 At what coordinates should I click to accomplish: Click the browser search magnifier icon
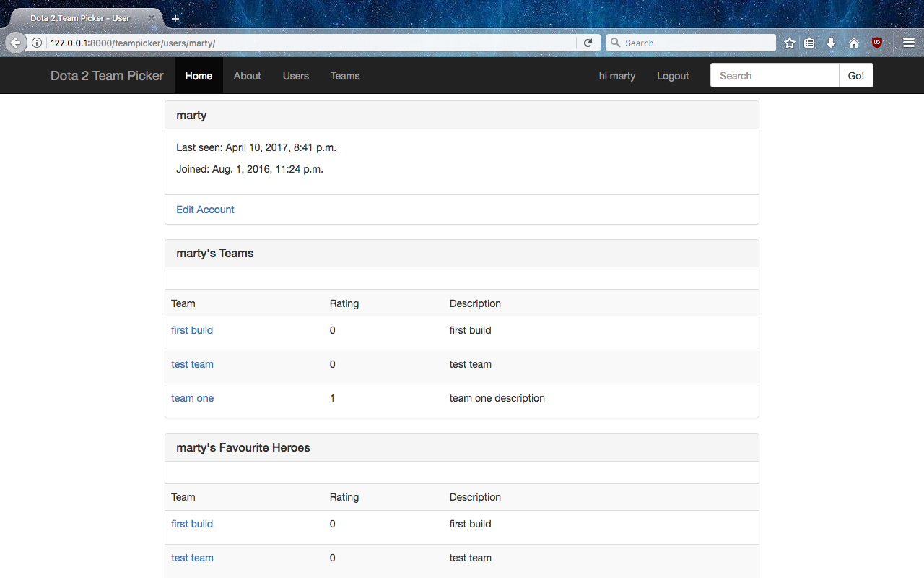pos(616,43)
